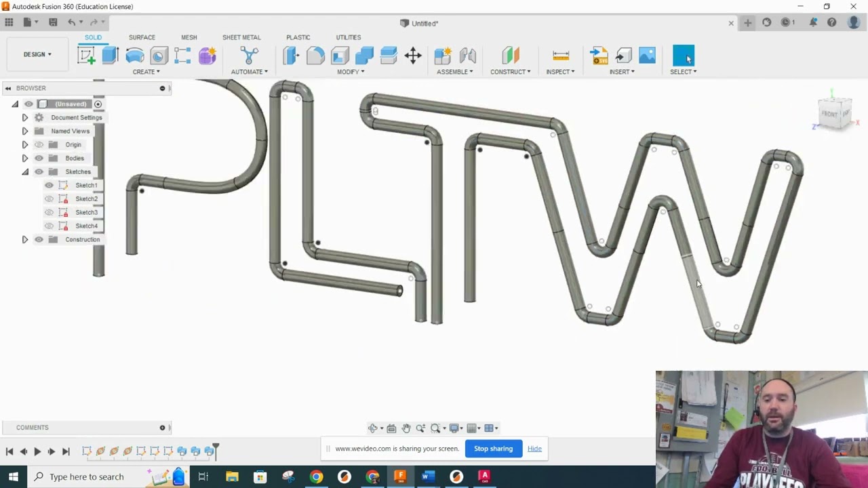This screenshot has height=488, width=868.
Task: Select the Hole tool
Action: [x=159, y=56]
